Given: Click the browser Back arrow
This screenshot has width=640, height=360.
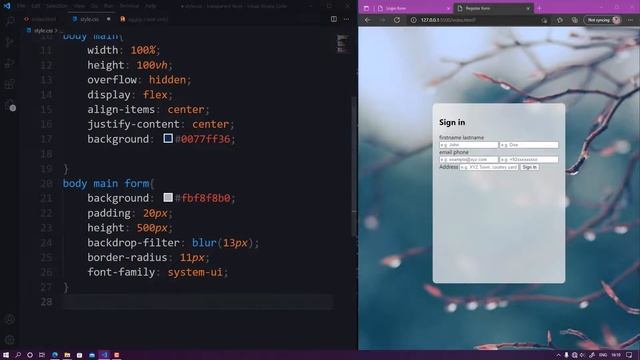Looking at the screenshot, I should pyautogui.click(x=368, y=20).
